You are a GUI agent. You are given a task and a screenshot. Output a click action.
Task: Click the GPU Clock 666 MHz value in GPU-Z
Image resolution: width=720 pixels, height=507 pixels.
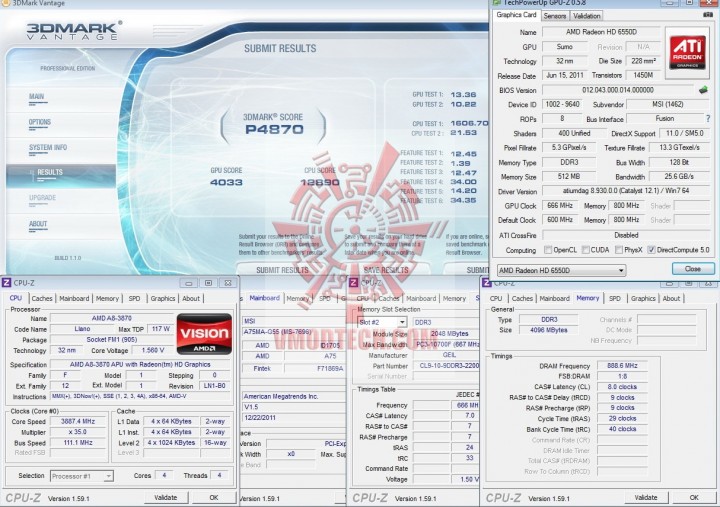[x=560, y=205]
